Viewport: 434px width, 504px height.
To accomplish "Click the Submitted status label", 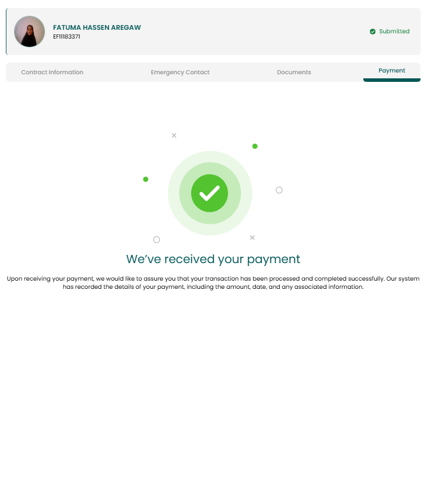I will click(394, 32).
